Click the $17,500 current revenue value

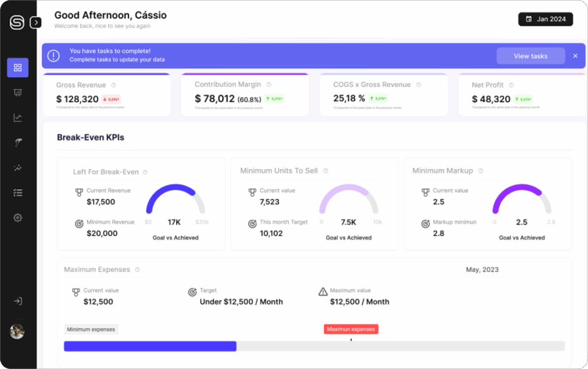click(x=101, y=202)
